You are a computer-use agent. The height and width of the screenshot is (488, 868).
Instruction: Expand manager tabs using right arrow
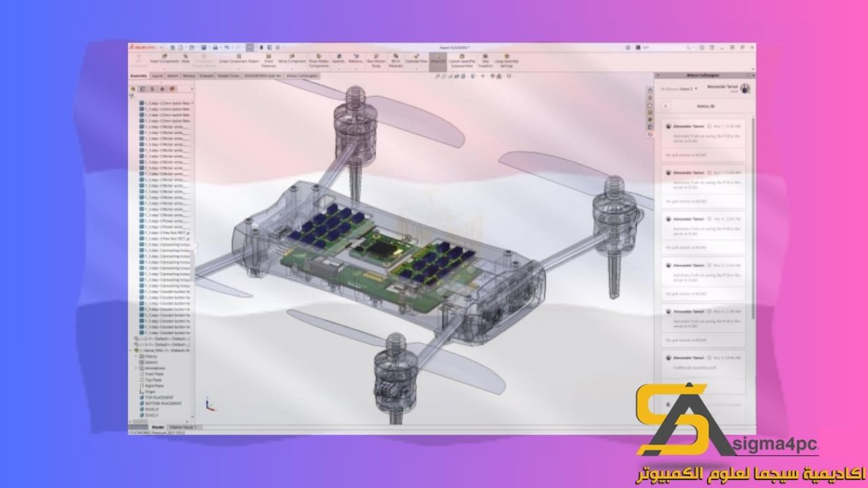pos(192,89)
